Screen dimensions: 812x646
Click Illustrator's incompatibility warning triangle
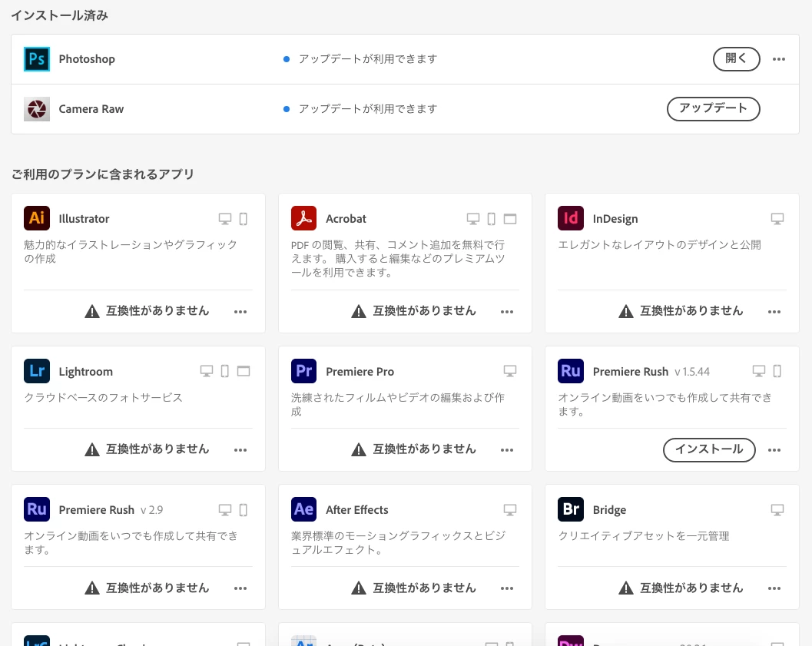point(92,311)
